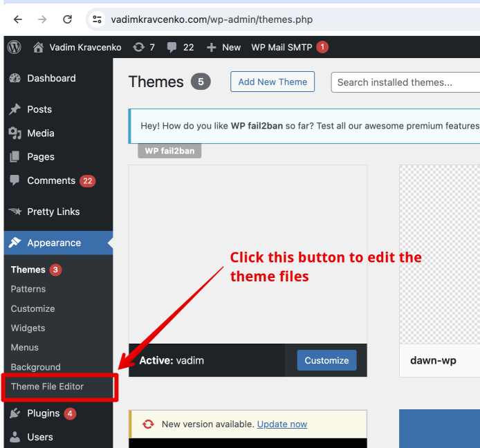The height and width of the screenshot is (448, 480).
Task: Click the Media icon in sidebar
Action: [x=15, y=133]
